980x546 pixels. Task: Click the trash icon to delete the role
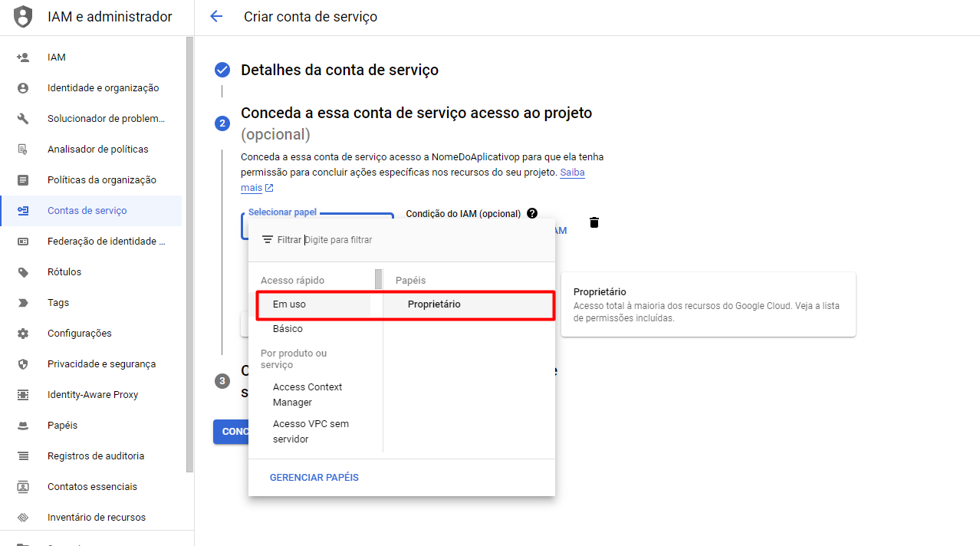[594, 222]
